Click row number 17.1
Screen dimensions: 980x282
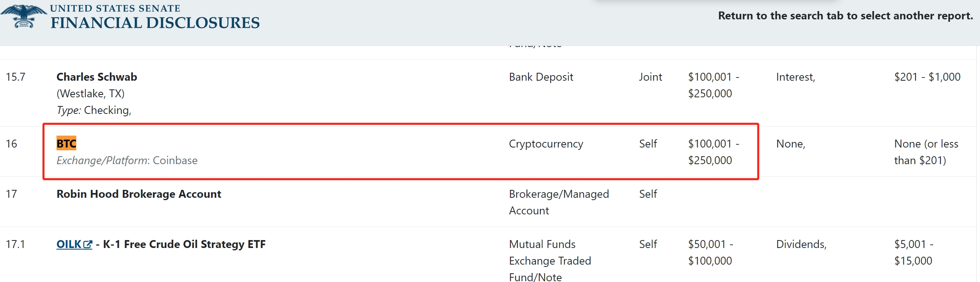point(15,244)
